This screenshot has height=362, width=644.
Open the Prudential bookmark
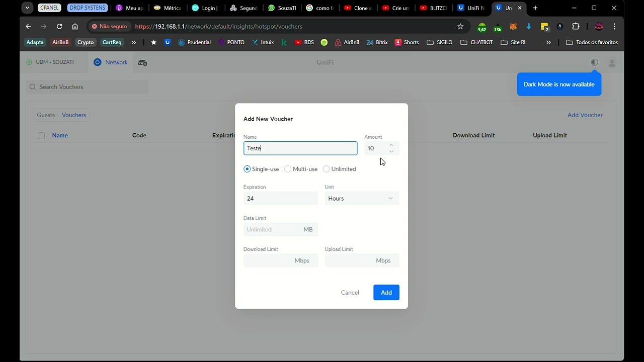click(194, 42)
